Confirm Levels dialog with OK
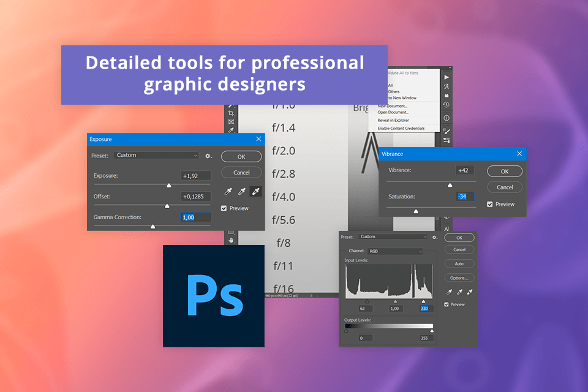 coord(459,238)
